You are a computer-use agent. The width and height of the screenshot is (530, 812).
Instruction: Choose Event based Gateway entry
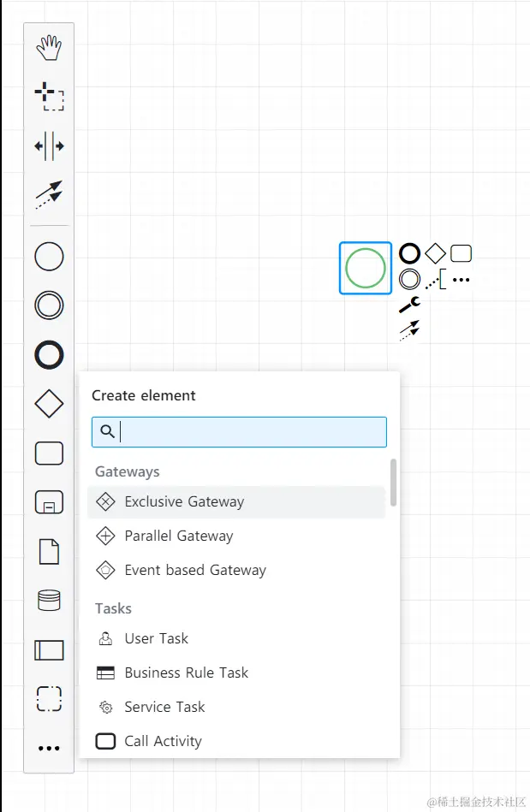point(236,570)
